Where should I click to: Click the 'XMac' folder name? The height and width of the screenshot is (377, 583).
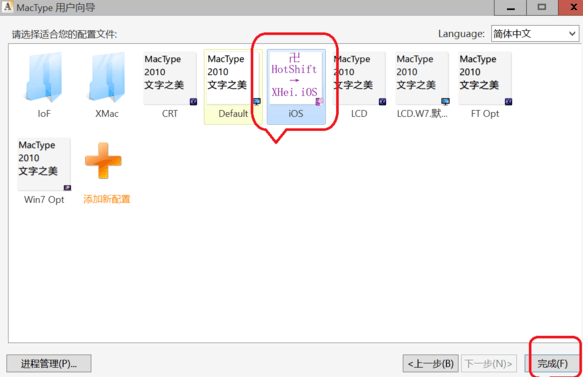[107, 113]
